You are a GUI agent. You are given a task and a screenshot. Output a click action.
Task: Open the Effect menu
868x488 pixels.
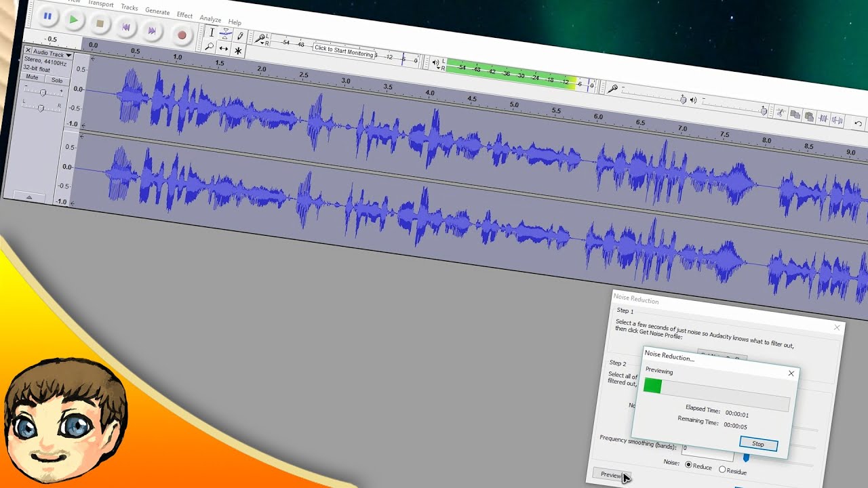click(x=184, y=15)
